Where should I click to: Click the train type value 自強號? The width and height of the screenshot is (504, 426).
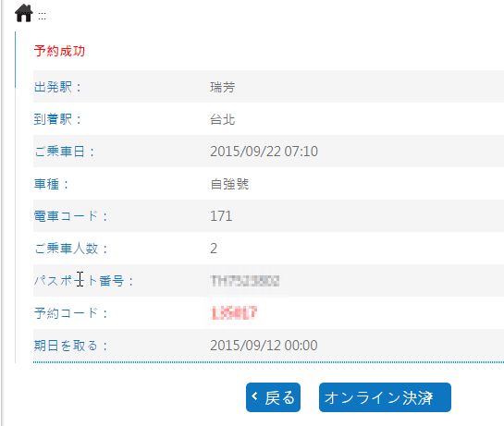(229, 184)
